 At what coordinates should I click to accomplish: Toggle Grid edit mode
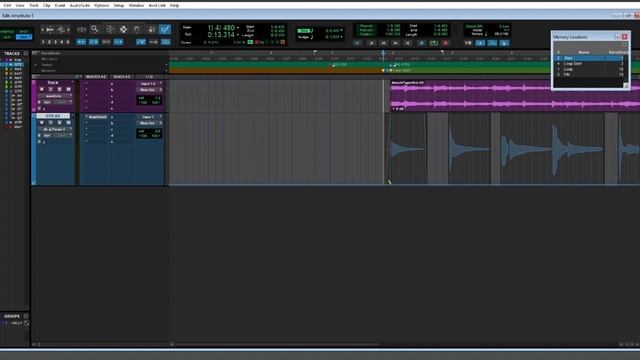24,37
